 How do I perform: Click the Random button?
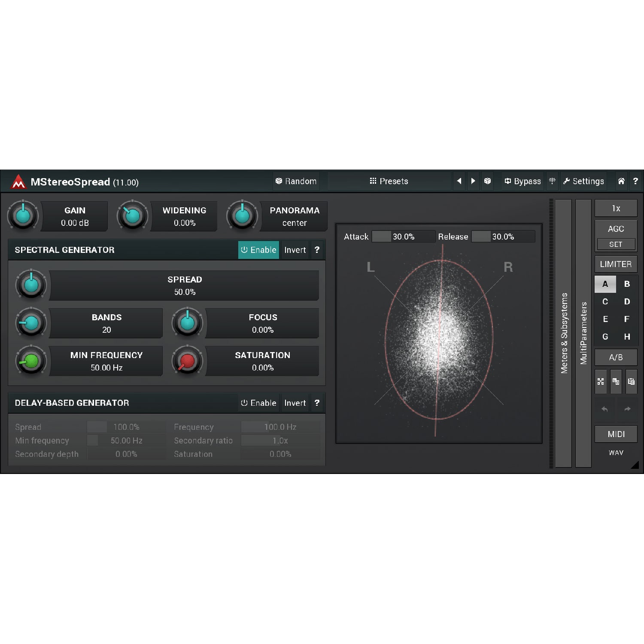click(296, 181)
